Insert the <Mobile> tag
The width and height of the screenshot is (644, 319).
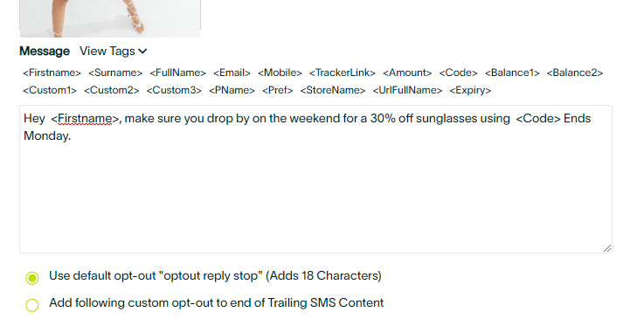tap(280, 73)
